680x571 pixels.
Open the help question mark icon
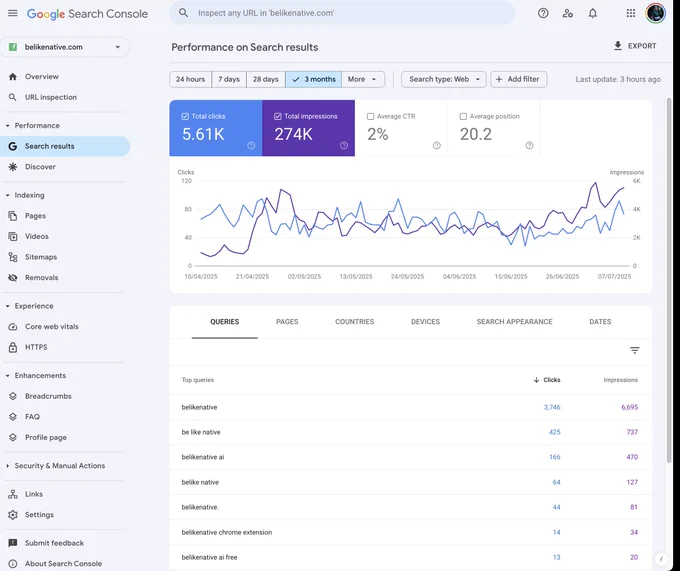(543, 13)
